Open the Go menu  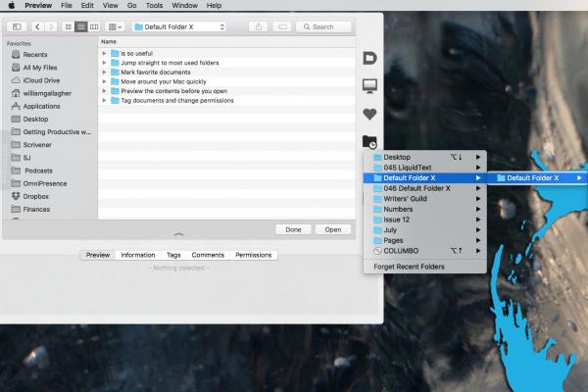[x=131, y=5]
